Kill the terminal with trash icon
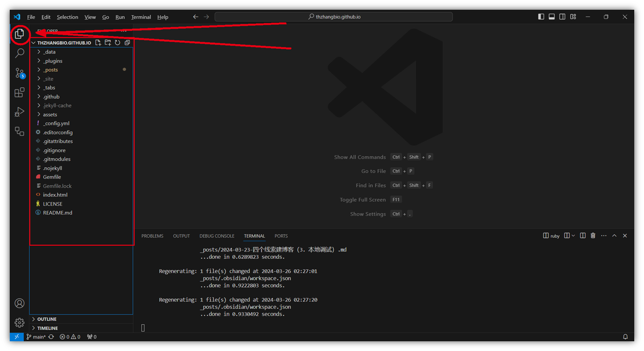 593,235
